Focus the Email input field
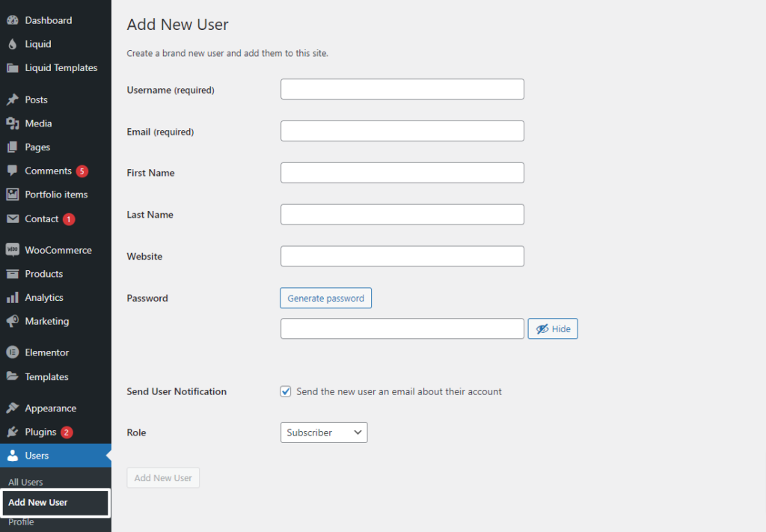 (x=402, y=131)
